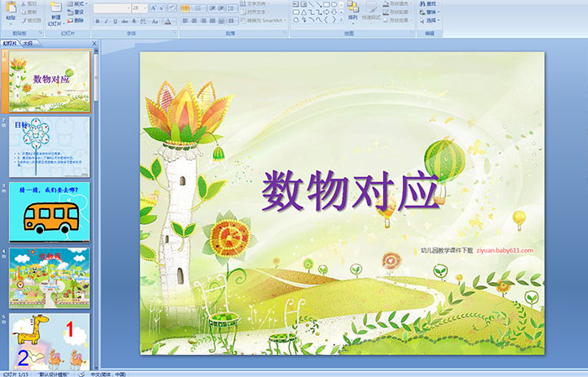This screenshot has height=377, width=588.
Task: Click the Copy (复制) icon
Action: (24, 12)
